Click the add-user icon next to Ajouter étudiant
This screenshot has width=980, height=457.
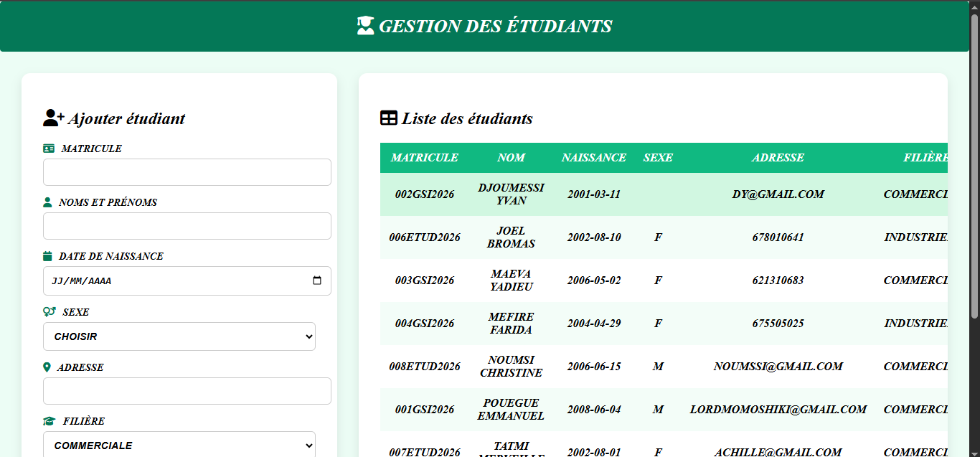tap(54, 118)
